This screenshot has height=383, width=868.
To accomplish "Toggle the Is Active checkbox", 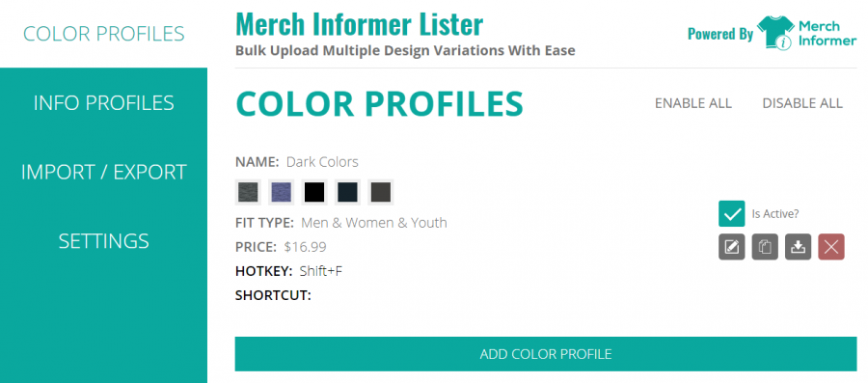I will click(732, 213).
